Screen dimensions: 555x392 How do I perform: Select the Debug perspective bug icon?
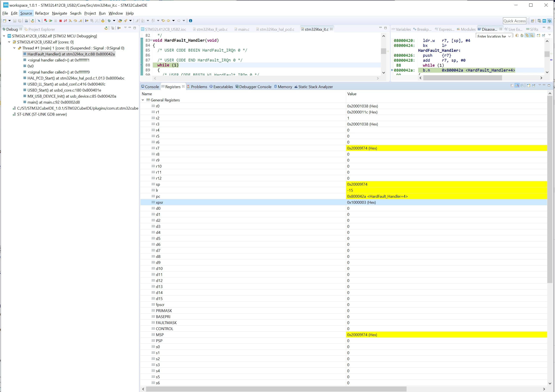coord(549,21)
